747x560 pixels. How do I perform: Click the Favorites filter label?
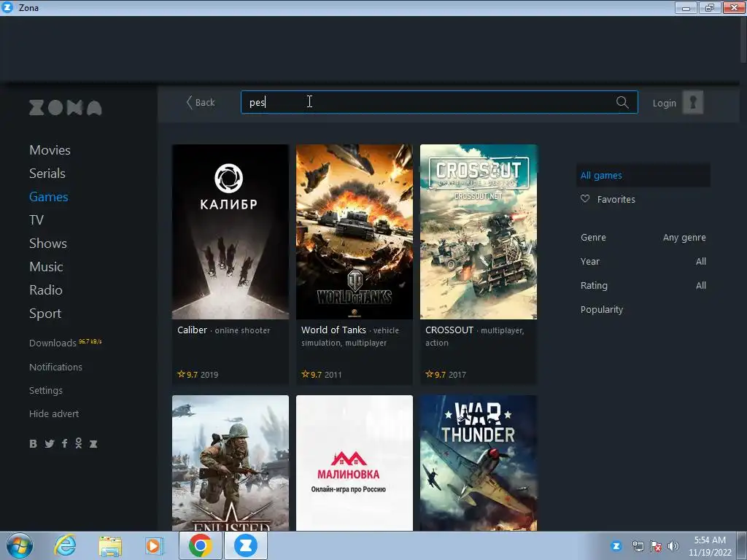(x=616, y=200)
